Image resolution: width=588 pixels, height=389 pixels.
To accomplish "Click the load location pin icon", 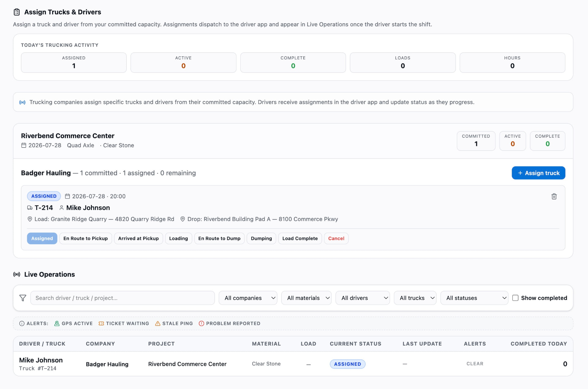I will [x=30, y=219].
